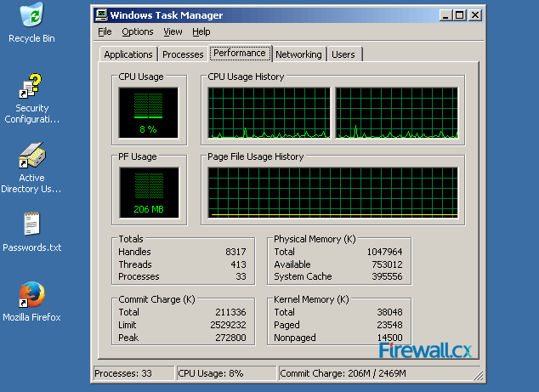The image size is (539, 392).
Task: Switch to the Processes tab
Action: [x=183, y=54]
